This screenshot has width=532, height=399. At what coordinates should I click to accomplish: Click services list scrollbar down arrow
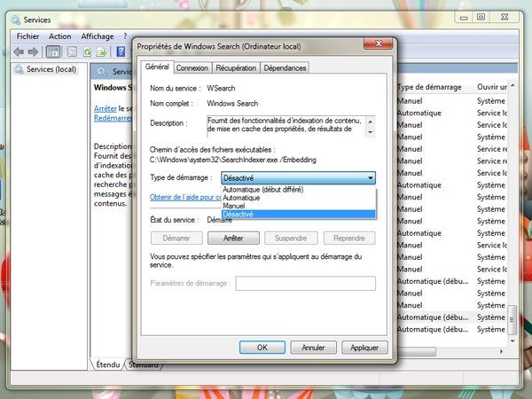[x=512, y=340]
